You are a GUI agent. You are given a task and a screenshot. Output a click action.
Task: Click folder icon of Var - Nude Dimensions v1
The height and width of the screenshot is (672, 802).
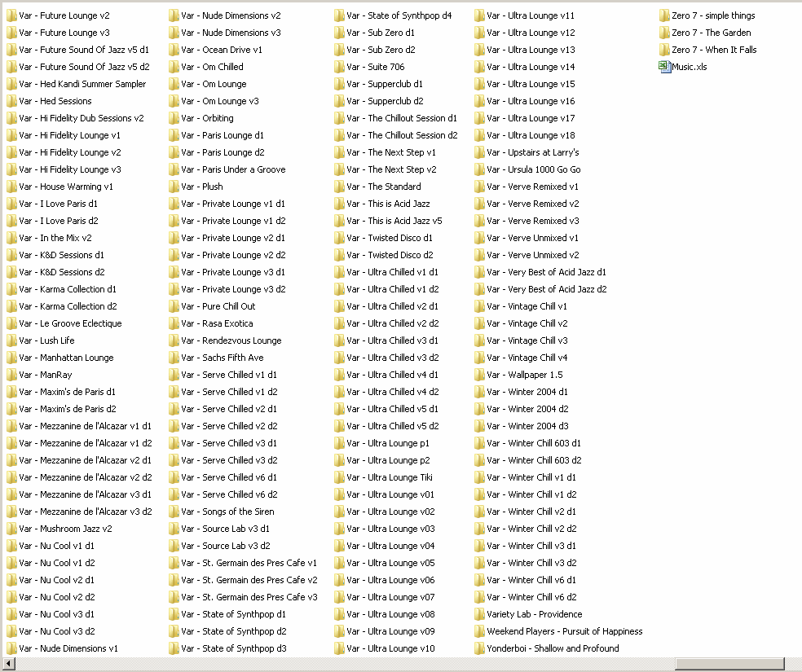click(x=11, y=648)
